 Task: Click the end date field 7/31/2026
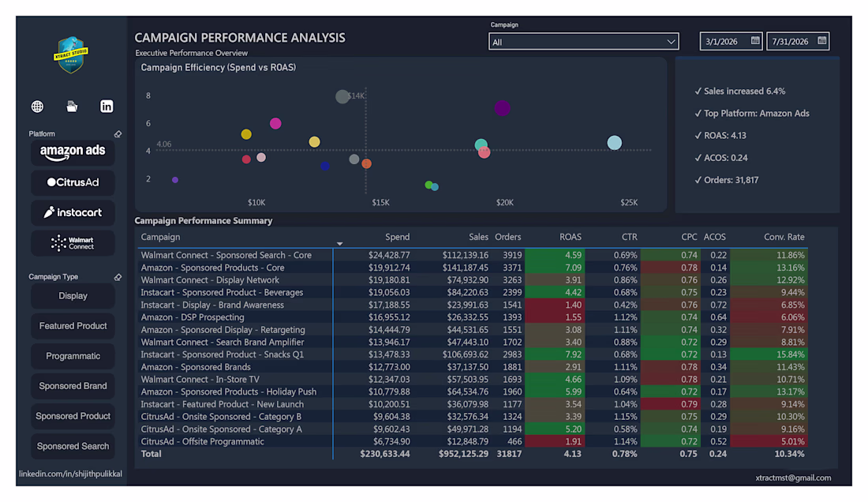[x=798, y=42]
